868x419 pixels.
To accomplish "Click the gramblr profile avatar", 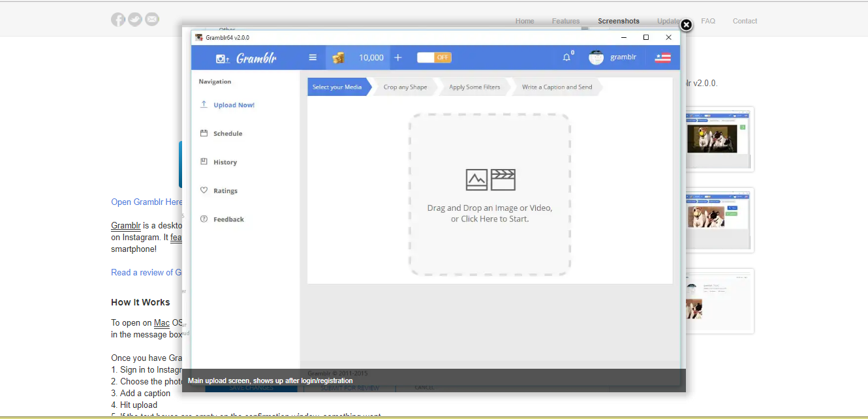I will [596, 57].
